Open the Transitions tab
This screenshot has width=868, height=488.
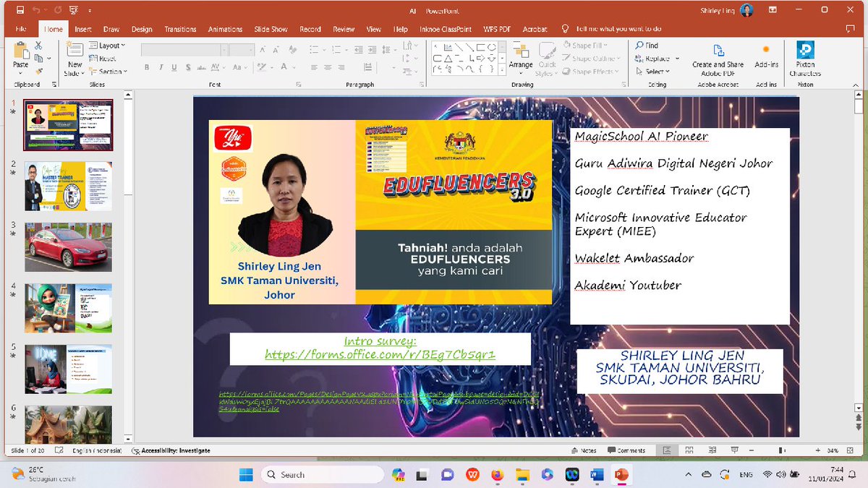[x=180, y=29]
